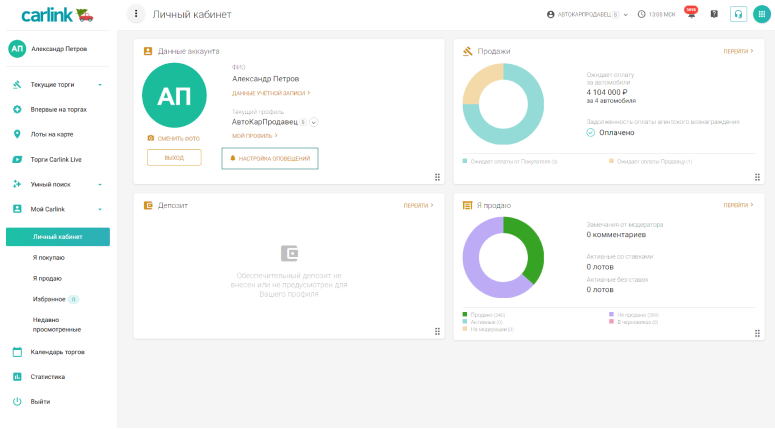
Task: Click the notifications bell in top bar
Action: pos(690,14)
